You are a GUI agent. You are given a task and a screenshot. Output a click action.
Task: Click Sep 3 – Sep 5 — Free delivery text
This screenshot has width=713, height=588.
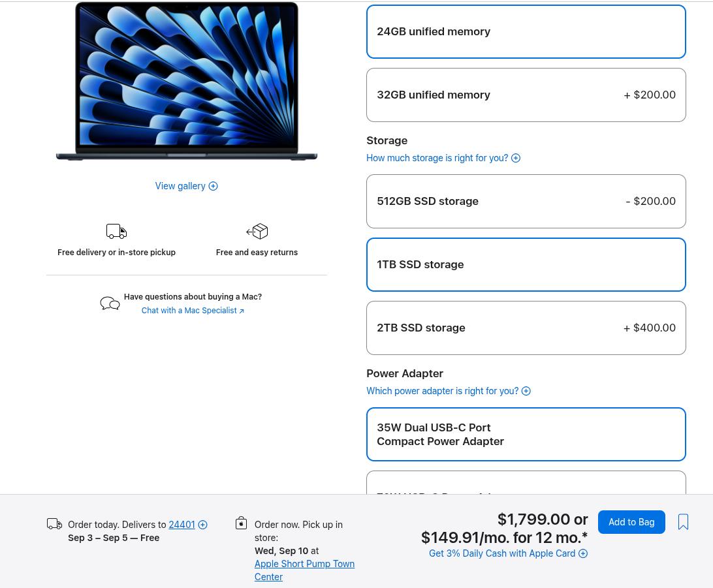tap(114, 538)
